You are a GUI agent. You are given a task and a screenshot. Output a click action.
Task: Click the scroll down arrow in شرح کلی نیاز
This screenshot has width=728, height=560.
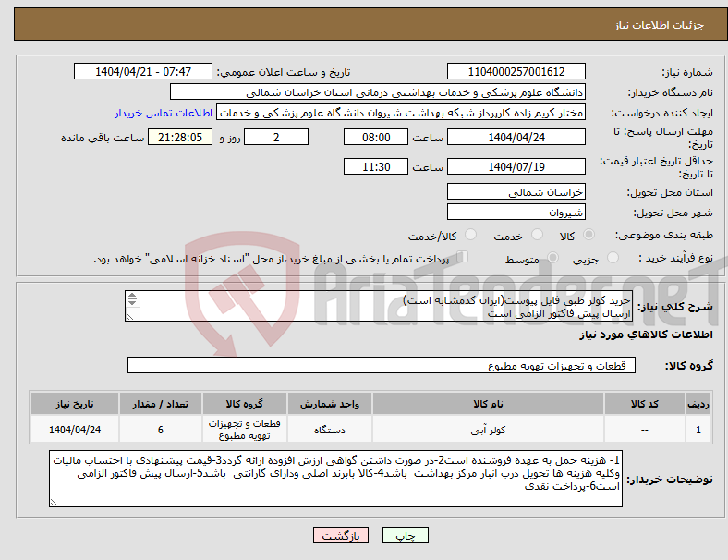coord(132,302)
